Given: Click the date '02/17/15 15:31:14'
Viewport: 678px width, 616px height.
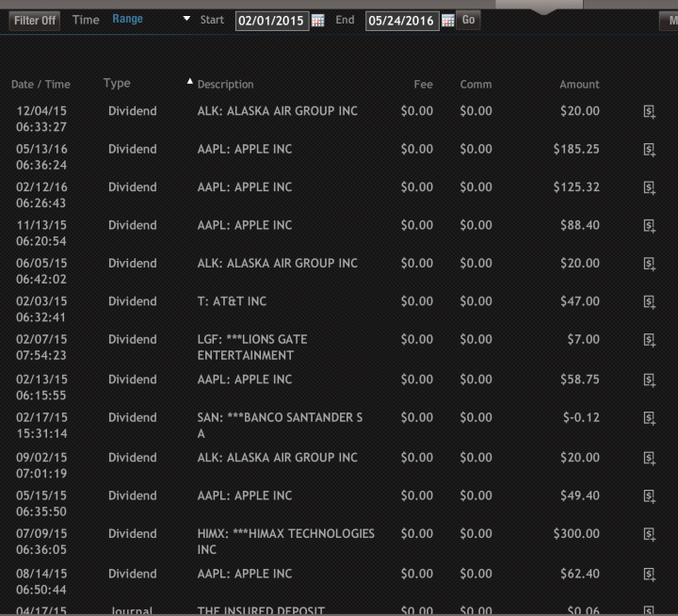Looking at the screenshot, I should click(41, 425).
